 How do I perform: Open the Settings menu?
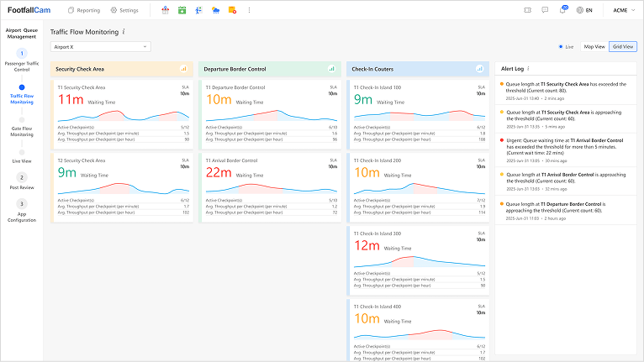coord(124,10)
